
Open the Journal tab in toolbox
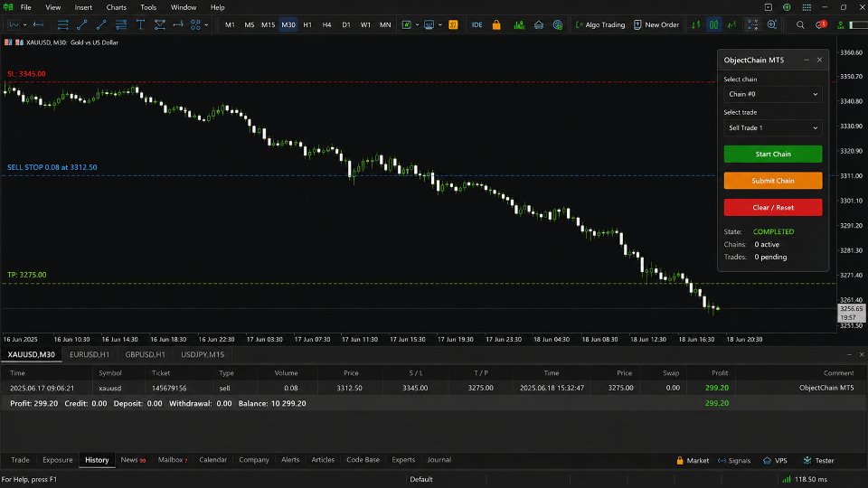439,460
